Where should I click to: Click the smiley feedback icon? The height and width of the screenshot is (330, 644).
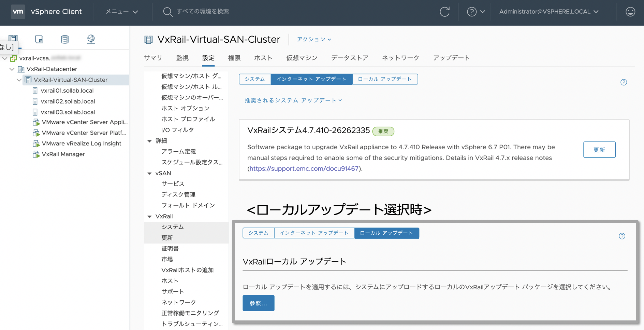click(630, 12)
